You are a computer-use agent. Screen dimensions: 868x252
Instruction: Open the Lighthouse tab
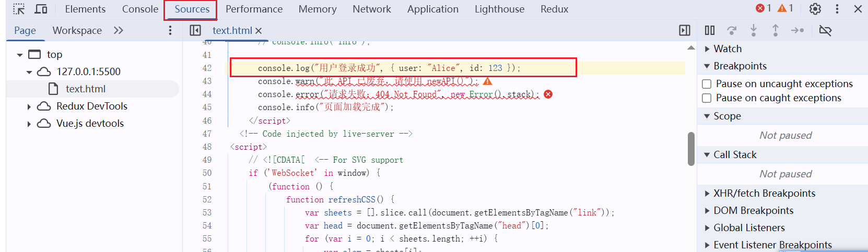tap(499, 9)
